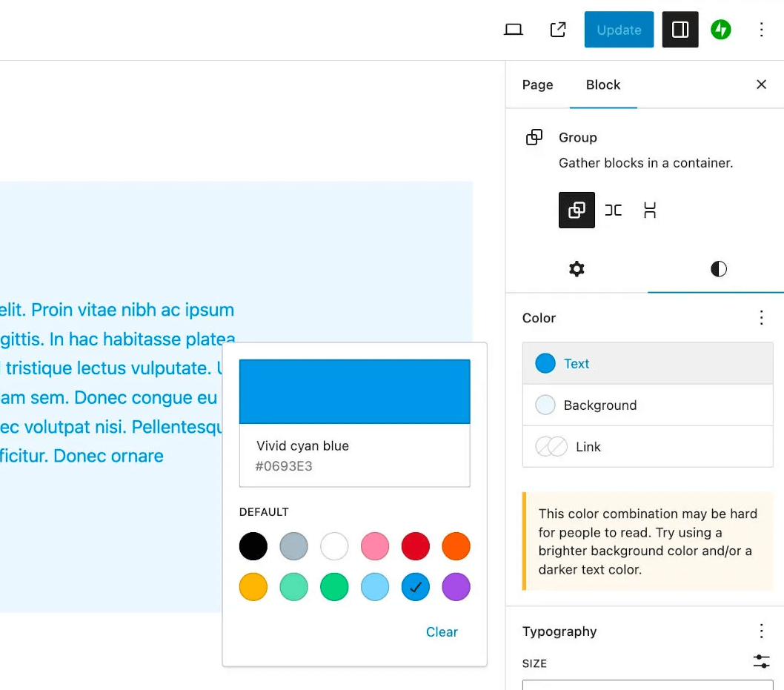
Task: Open the Typography panel options menu
Action: 761,631
